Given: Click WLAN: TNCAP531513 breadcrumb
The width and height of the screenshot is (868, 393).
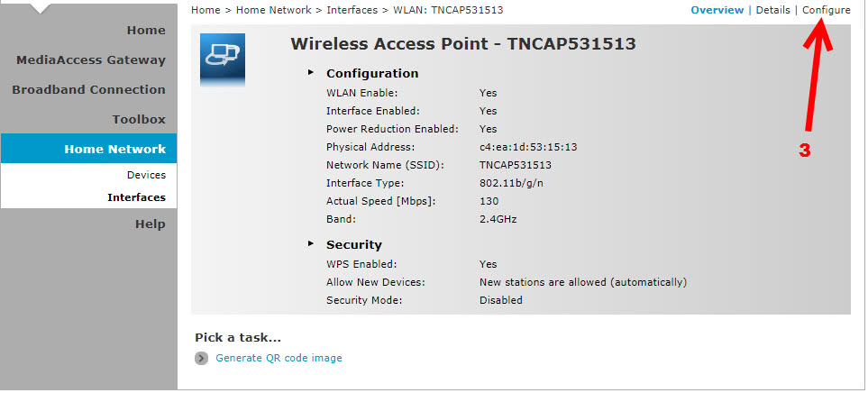Looking at the screenshot, I should [x=448, y=10].
